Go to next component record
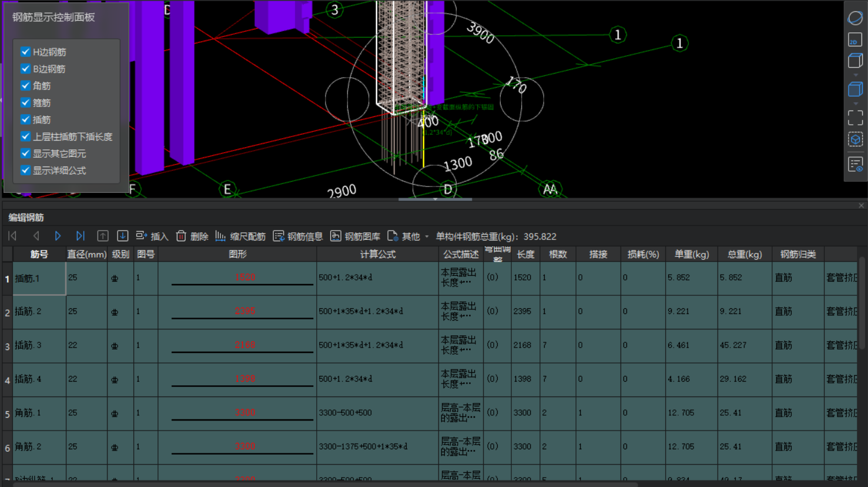Screen dimensions: 868x487 tap(58, 236)
